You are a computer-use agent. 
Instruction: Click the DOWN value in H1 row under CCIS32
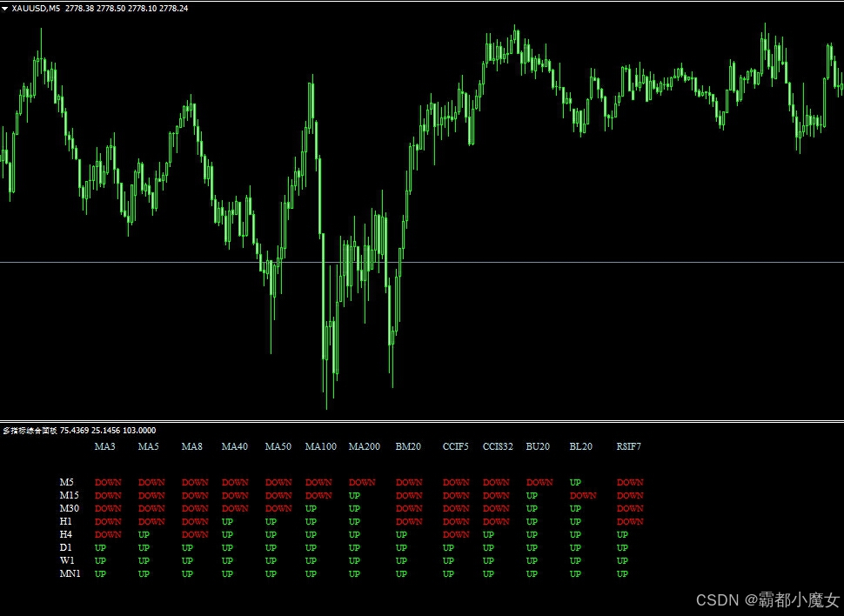pyautogui.click(x=496, y=521)
